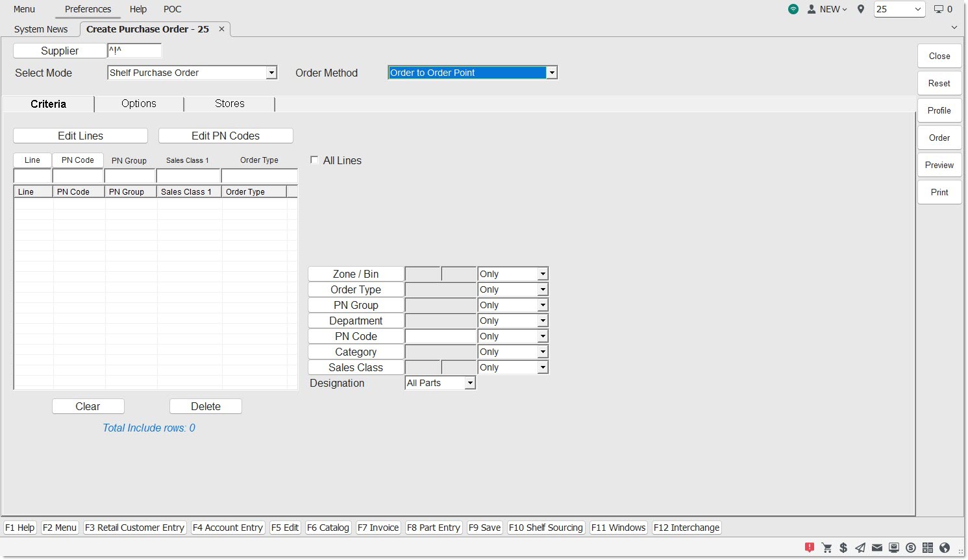This screenshot has width=968, height=560.
Task: Click the dollar sign icon
Action: (x=843, y=548)
